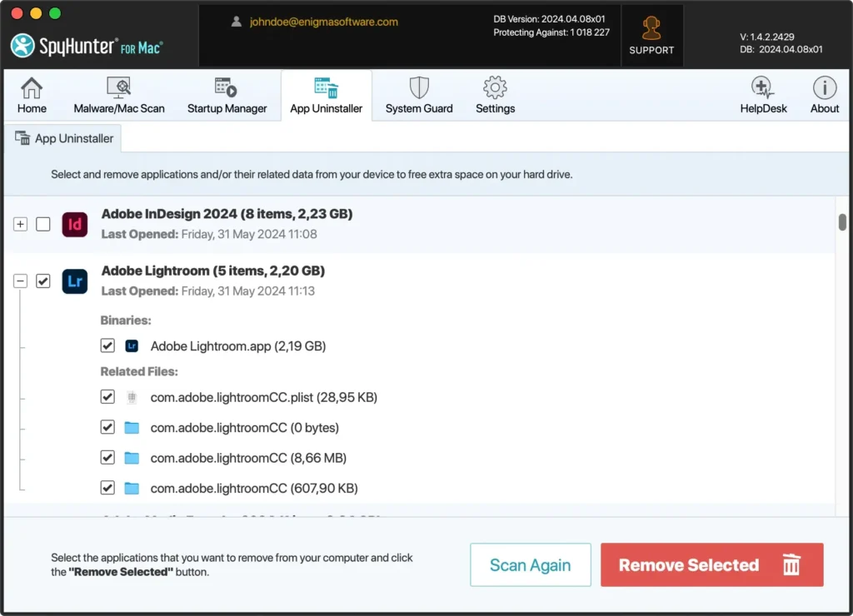Image resolution: width=853 pixels, height=616 pixels.
Task: Click the Binaries: section heading
Action: coord(126,320)
